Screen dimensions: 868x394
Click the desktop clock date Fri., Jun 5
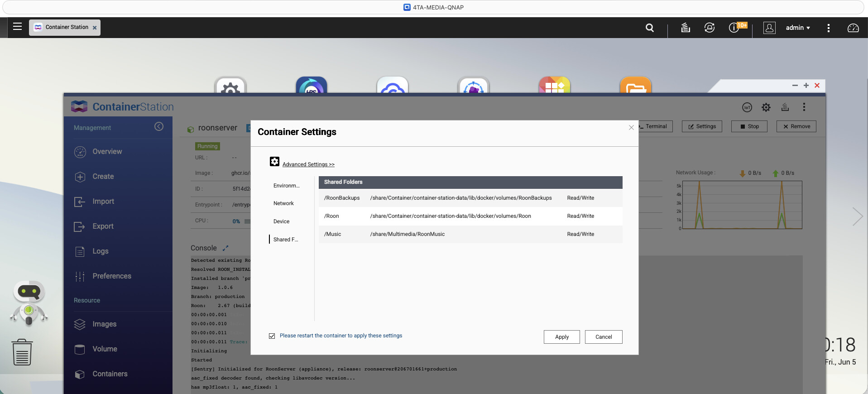tap(840, 362)
